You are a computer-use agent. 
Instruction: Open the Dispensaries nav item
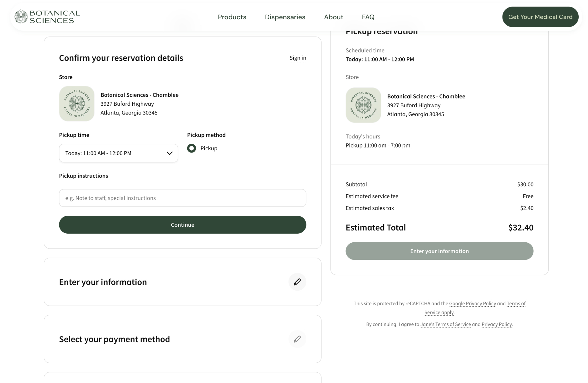(x=285, y=17)
